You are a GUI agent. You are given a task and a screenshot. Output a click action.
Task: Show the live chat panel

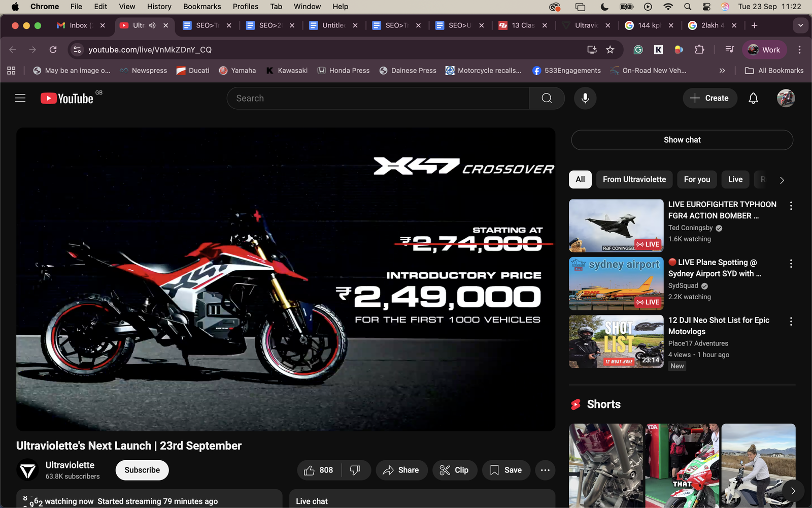pos(682,140)
